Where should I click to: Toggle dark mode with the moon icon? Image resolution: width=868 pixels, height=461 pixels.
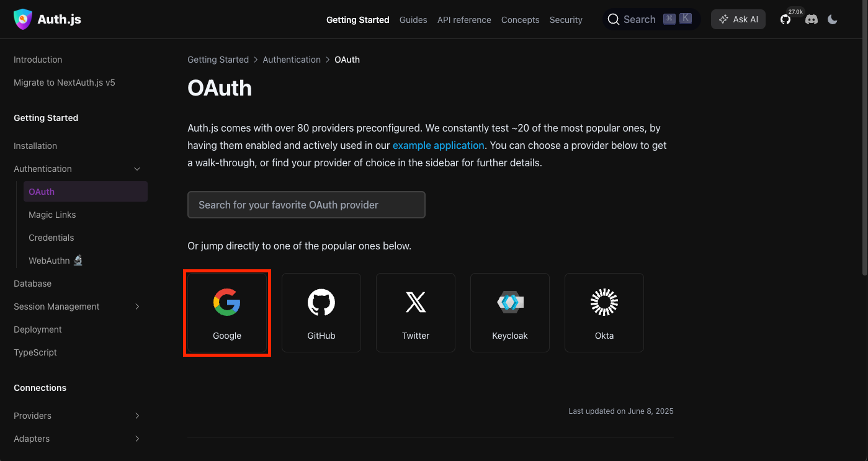click(x=833, y=19)
